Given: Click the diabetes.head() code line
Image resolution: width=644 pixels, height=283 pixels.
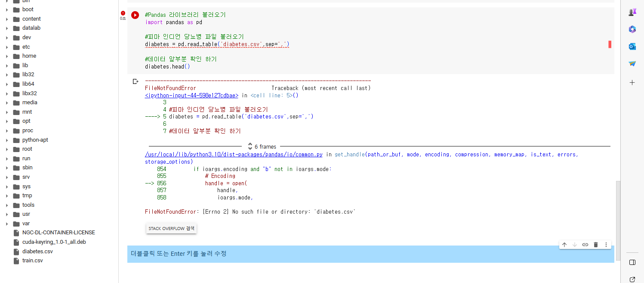Looking at the screenshot, I should point(167,67).
